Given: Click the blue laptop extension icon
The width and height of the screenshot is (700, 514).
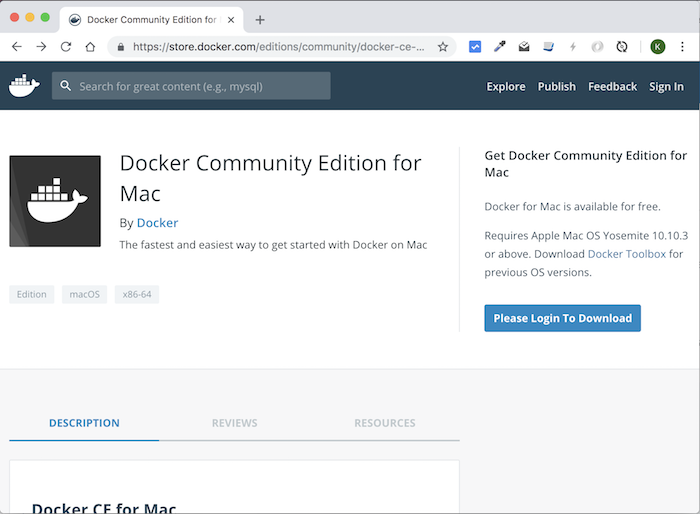Looking at the screenshot, I should pos(549,46).
